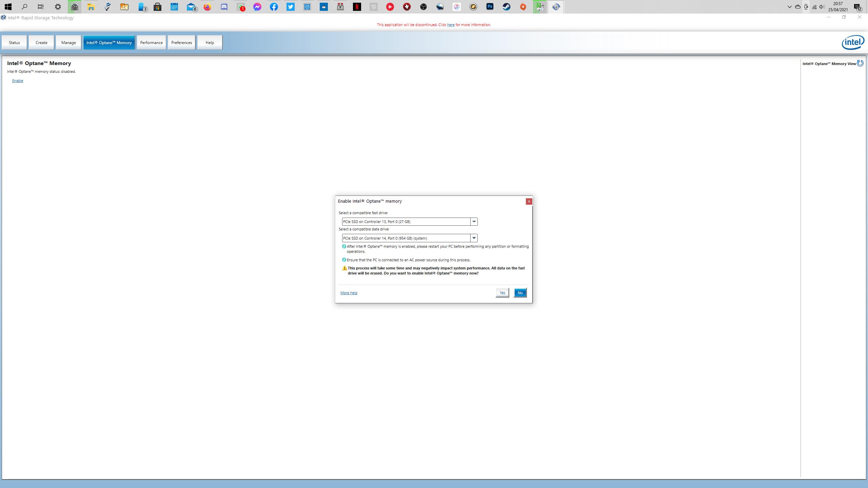The height and width of the screenshot is (488, 868).
Task: Open the Reddit app on the taskbar
Action: 324,7
